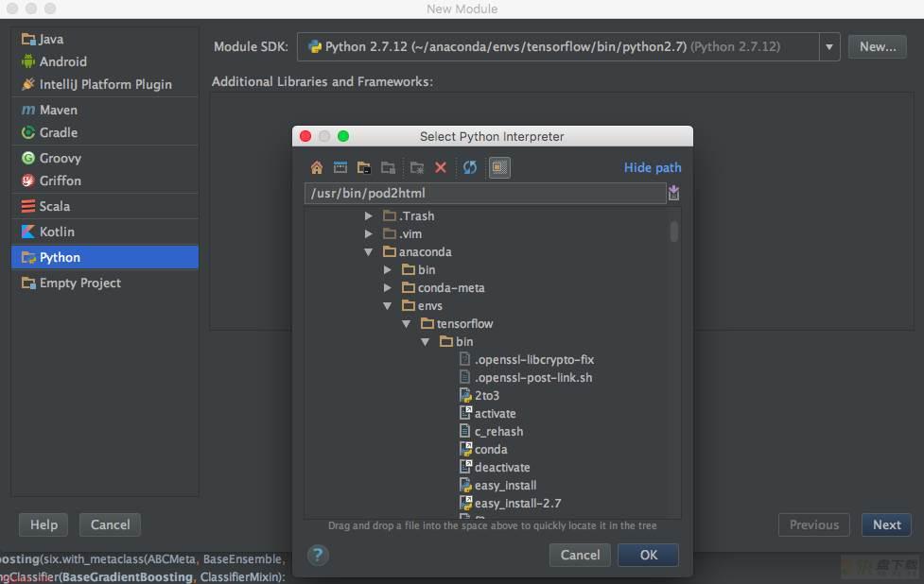This screenshot has height=584, width=924.
Task: Jump to Desktop directory toolbar icon
Action: click(340, 168)
